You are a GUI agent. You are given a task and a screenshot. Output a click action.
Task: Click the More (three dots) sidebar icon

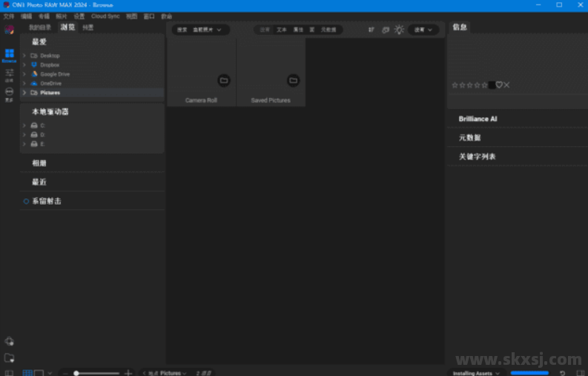click(x=9, y=92)
